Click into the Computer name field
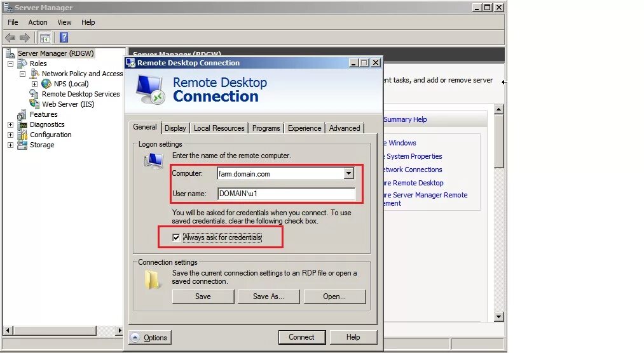 (x=280, y=173)
